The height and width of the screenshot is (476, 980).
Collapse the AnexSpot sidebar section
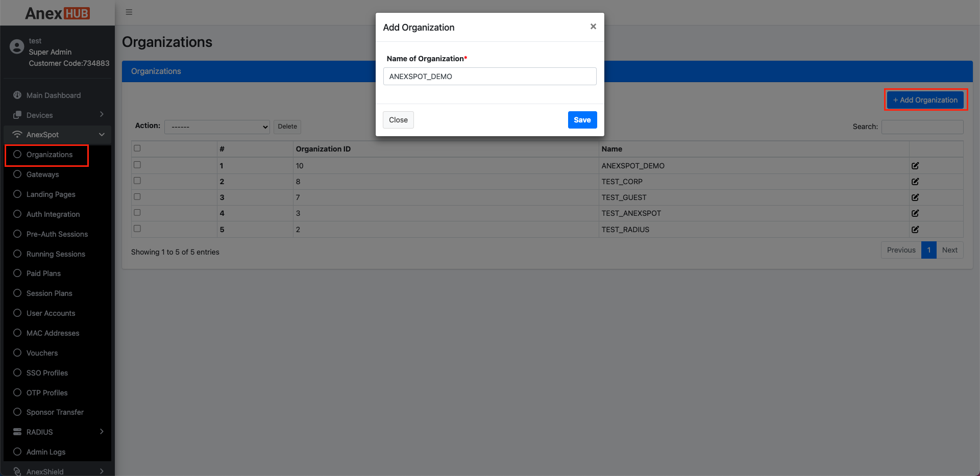click(101, 134)
